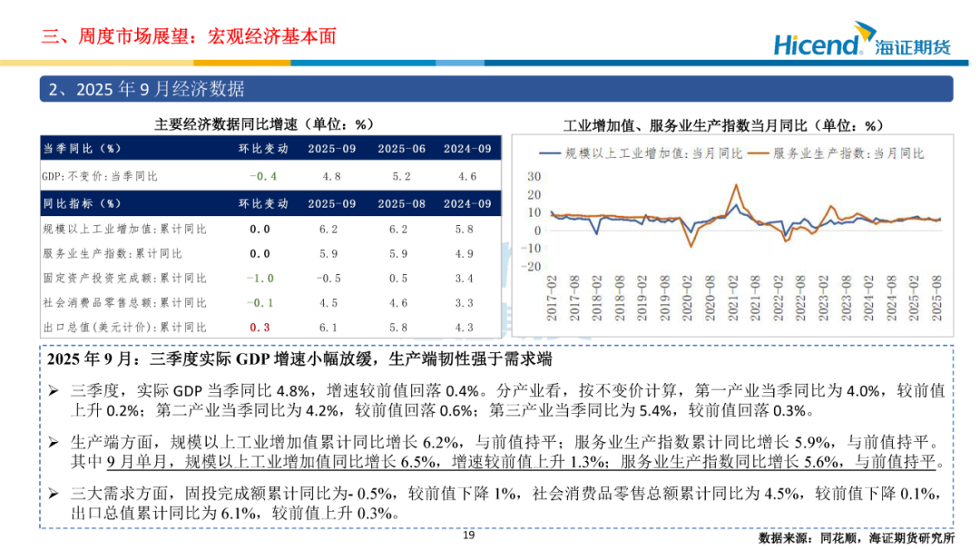Select source note 数据来源：同花顺，海证期货研究所

(857, 538)
